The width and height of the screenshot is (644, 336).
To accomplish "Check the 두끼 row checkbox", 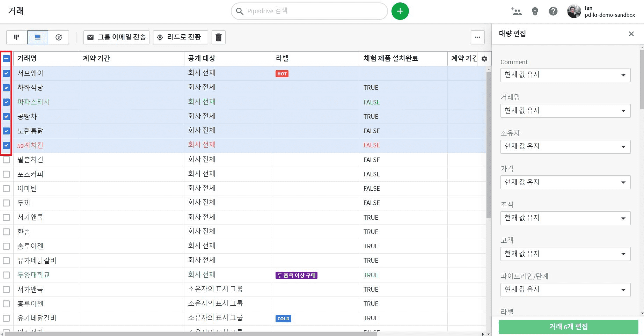I will click(x=6, y=203).
